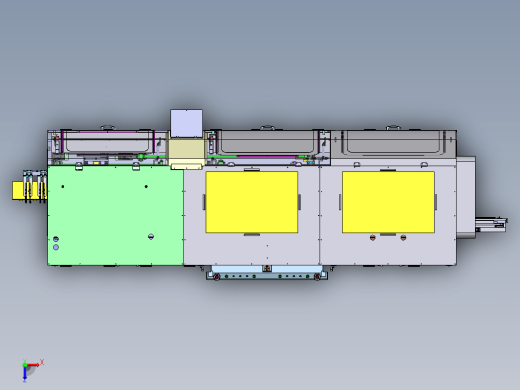520x390 pixels.
Task: Select the left yellow window panel
Action: click(x=252, y=202)
